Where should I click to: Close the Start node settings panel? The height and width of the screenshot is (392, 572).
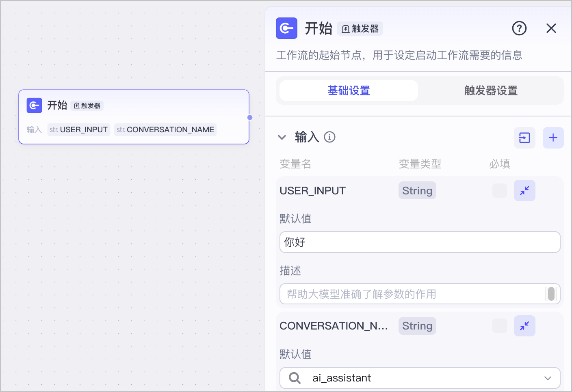551,28
